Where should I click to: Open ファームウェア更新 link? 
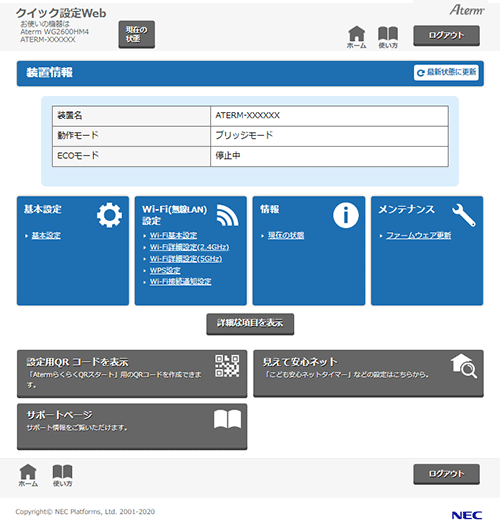click(418, 235)
